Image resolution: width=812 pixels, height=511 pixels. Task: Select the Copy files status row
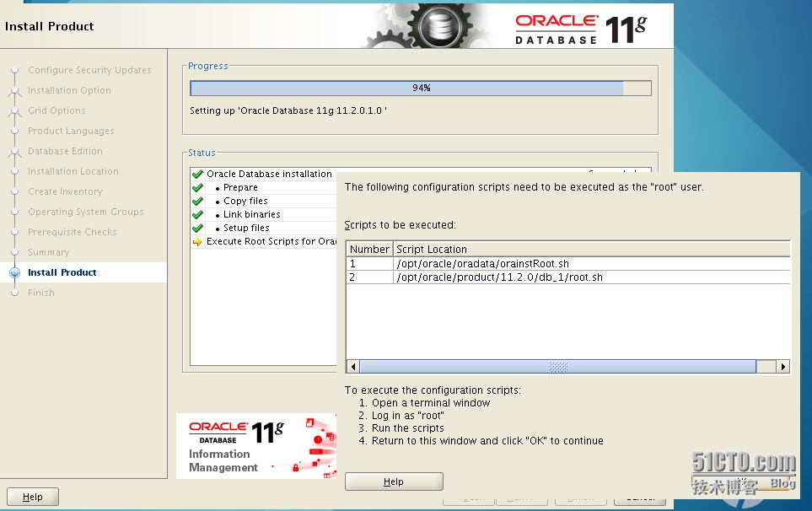(264, 201)
